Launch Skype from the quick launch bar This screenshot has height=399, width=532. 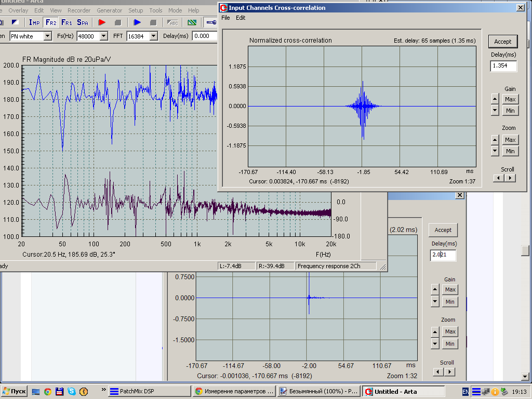pyautogui.click(x=71, y=391)
